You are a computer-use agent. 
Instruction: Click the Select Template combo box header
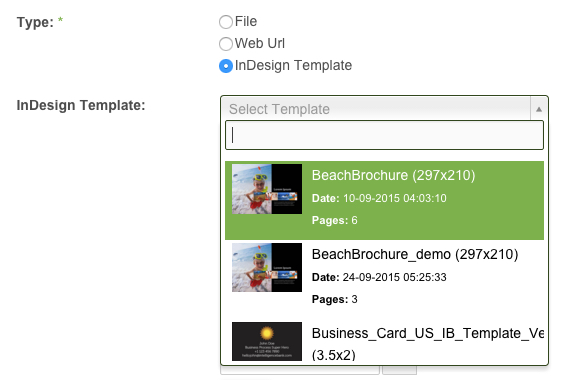[384, 109]
